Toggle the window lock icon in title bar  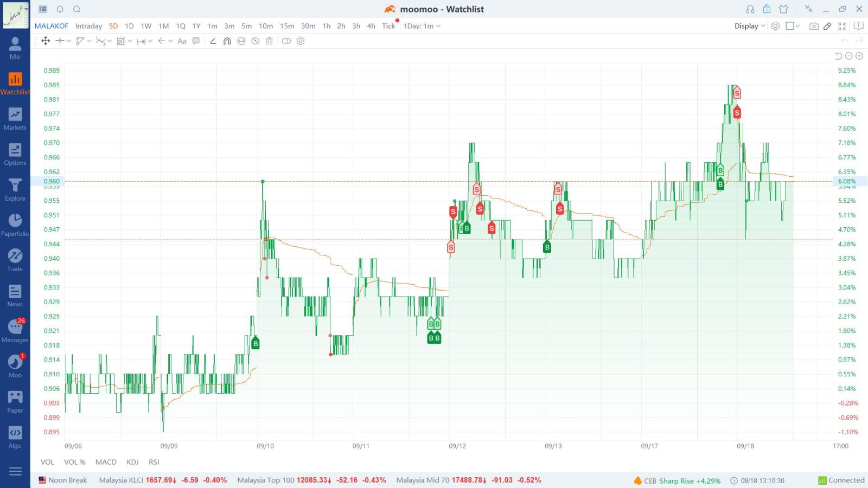pyautogui.click(x=767, y=9)
